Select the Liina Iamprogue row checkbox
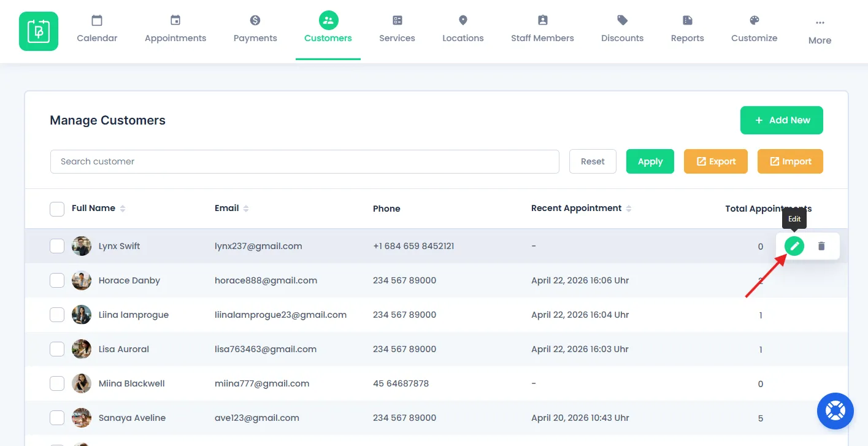868x446 pixels. (x=57, y=315)
